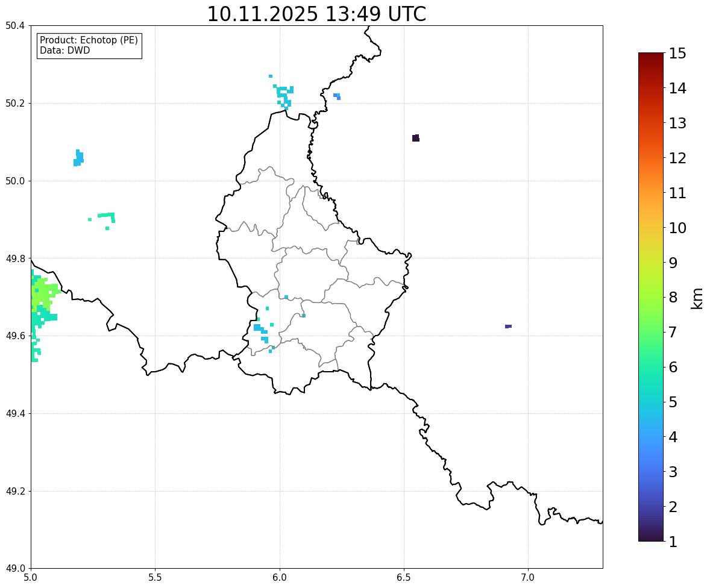Click the colorbar tick label 8
This screenshot has height=588, width=710.
point(673,298)
